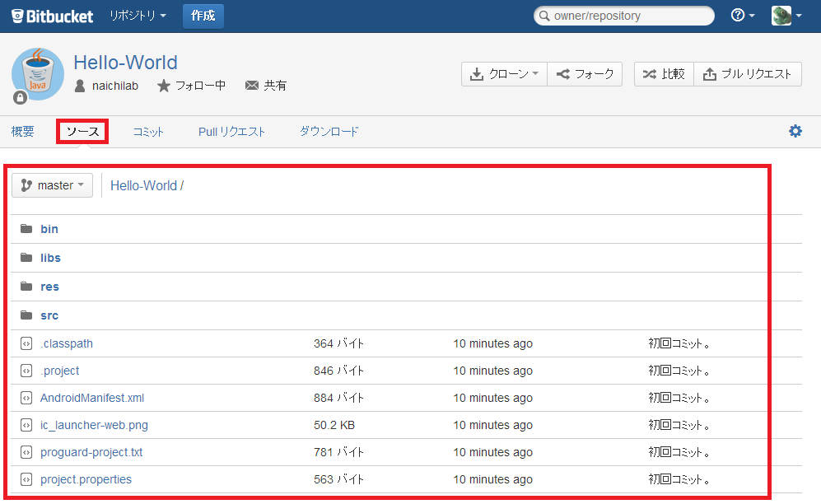This screenshot has height=504, width=821.
Task: Toggle the branch selector showing master
Action: [x=52, y=184]
